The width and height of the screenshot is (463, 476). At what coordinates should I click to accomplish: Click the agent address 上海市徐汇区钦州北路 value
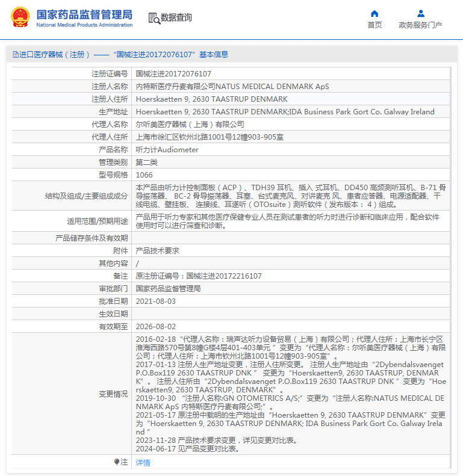point(210,137)
